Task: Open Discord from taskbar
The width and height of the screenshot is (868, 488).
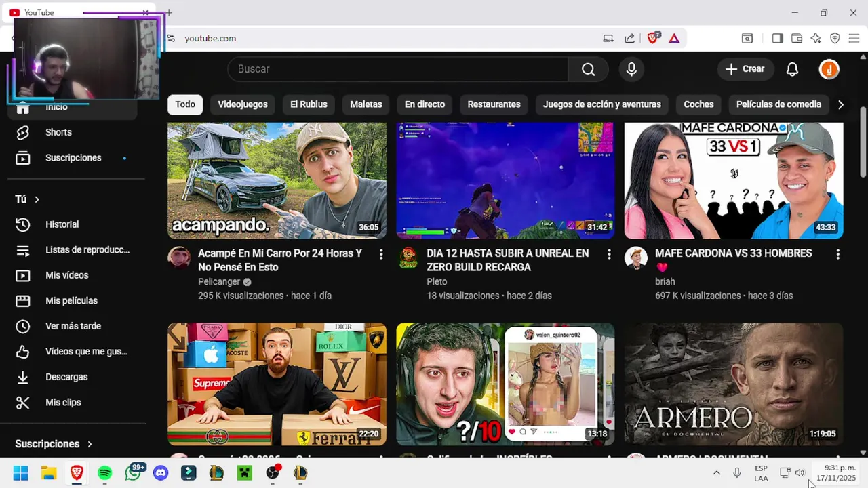Action: tap(161, 473)
